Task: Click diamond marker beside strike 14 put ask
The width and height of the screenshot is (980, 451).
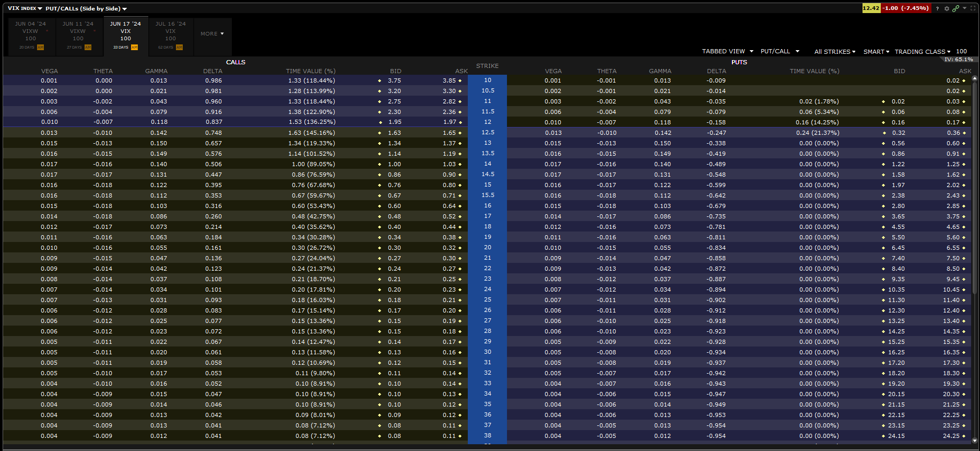Action: tap(964, 165)
